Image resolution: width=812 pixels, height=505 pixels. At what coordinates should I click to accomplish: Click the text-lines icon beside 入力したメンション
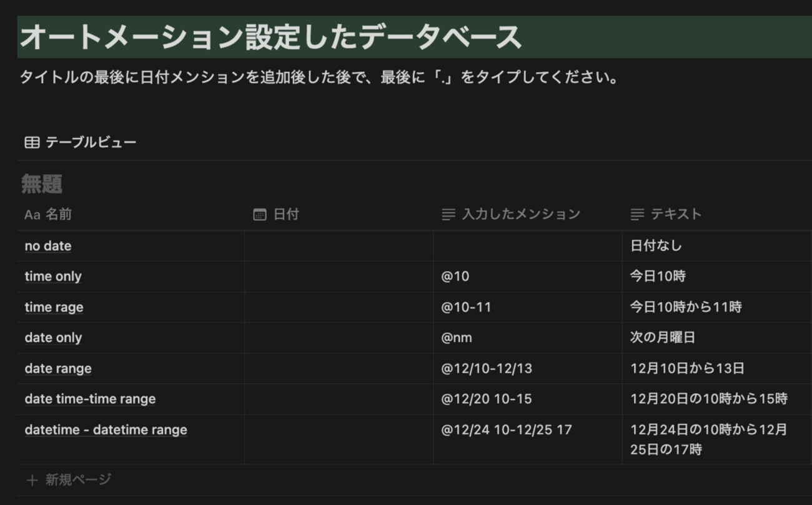[448, 215]
